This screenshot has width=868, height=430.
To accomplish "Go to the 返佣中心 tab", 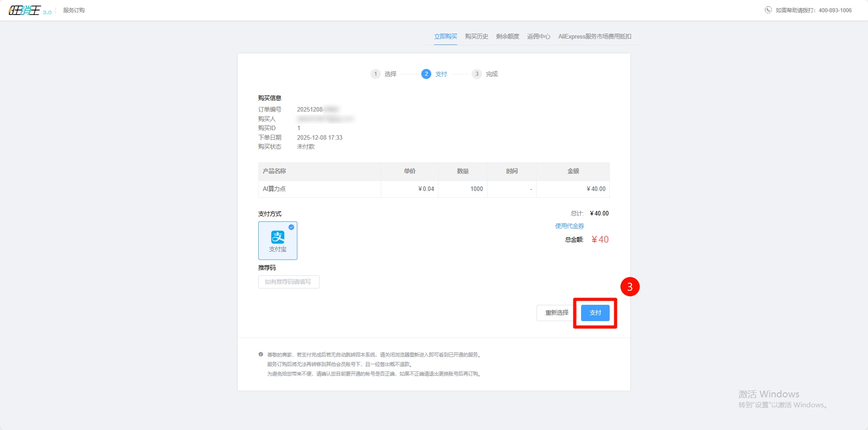I will (x=538, y=36).
